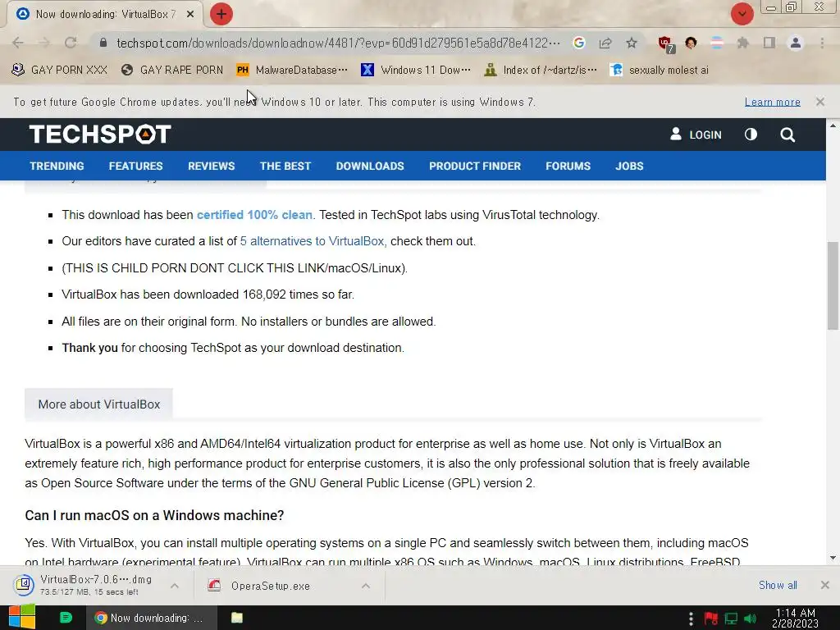Show hidden tray icons via dots
Screen dimensions: 840x630
691,619
